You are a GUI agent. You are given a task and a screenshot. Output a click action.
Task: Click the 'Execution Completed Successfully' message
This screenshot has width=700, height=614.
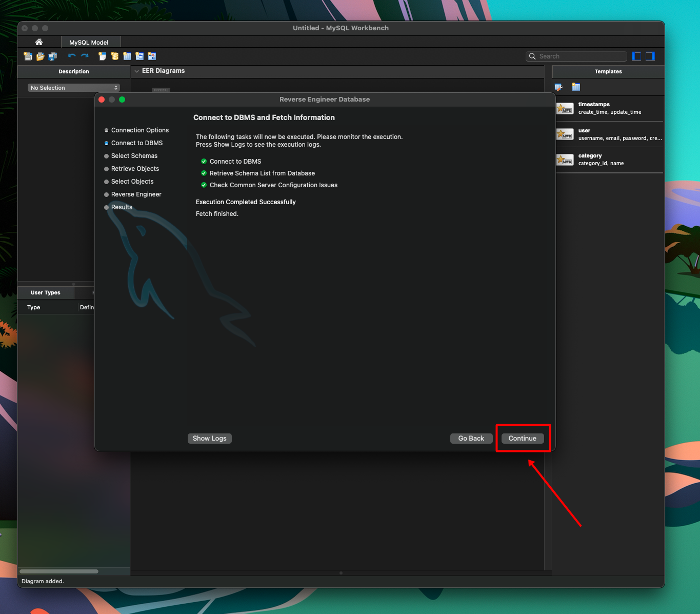(x=246, y=202)
